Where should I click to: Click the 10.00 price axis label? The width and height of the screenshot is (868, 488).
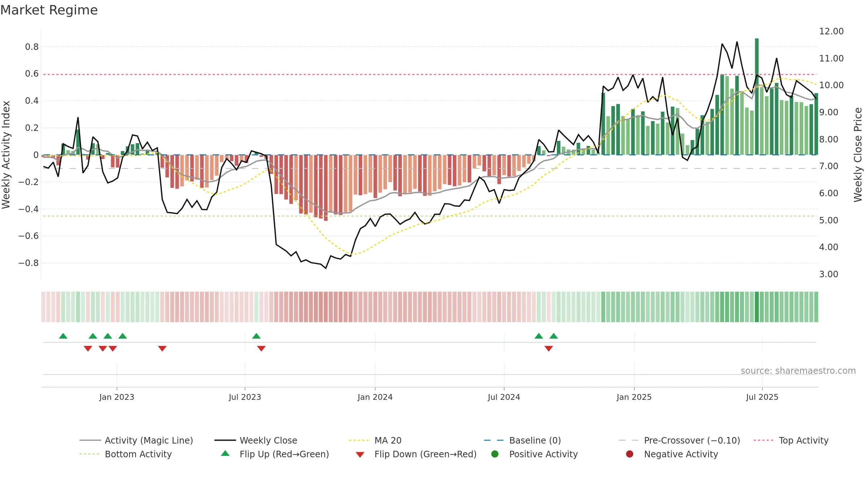831,85
